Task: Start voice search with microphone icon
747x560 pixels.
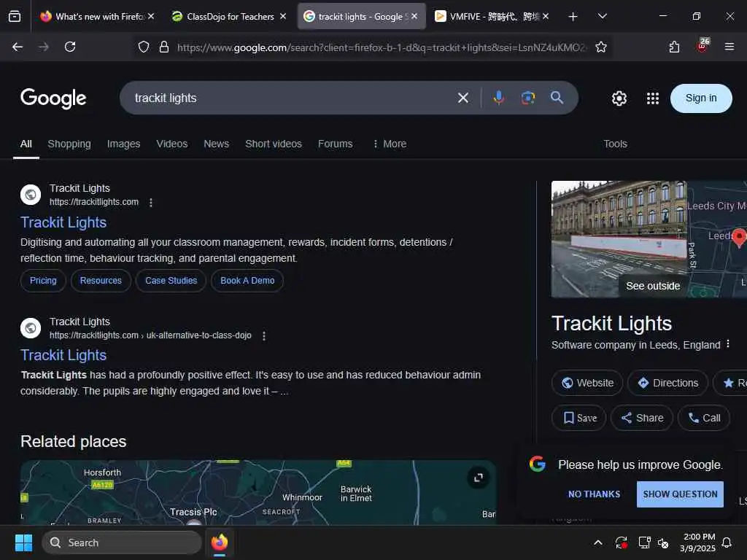Action: coord(499,98)
